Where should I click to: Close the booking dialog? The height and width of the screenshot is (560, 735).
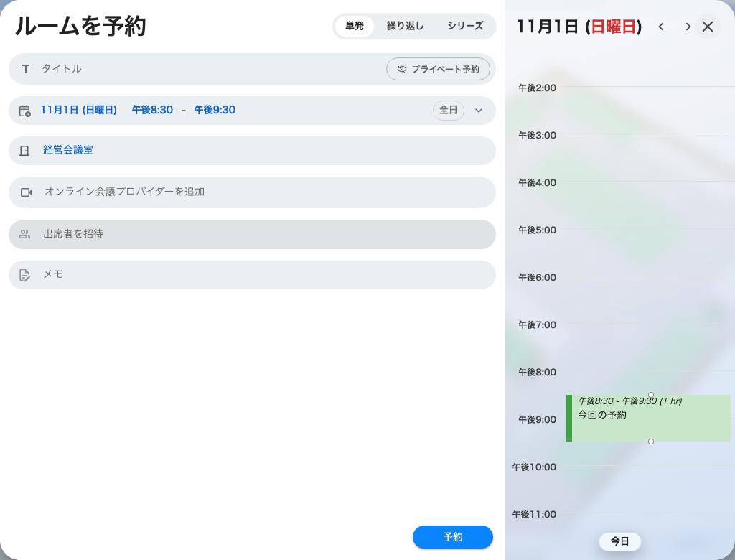click(x=707, y=27)
